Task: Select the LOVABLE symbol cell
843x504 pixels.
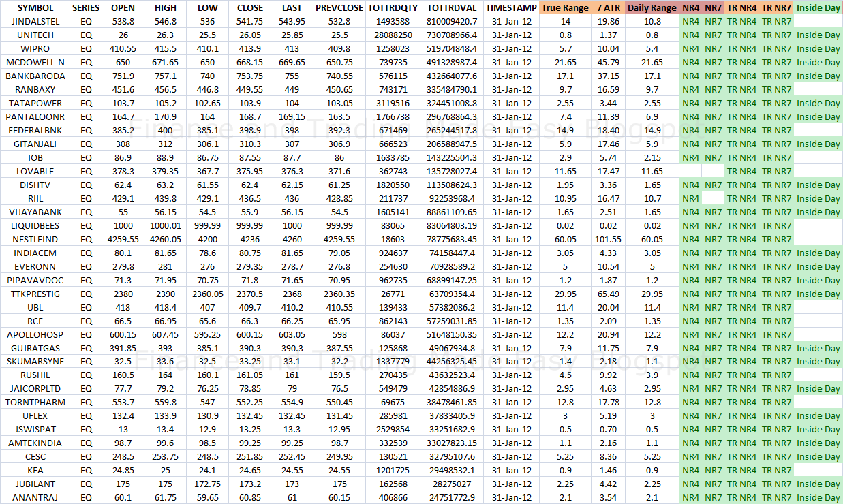Action: point(35,172)
